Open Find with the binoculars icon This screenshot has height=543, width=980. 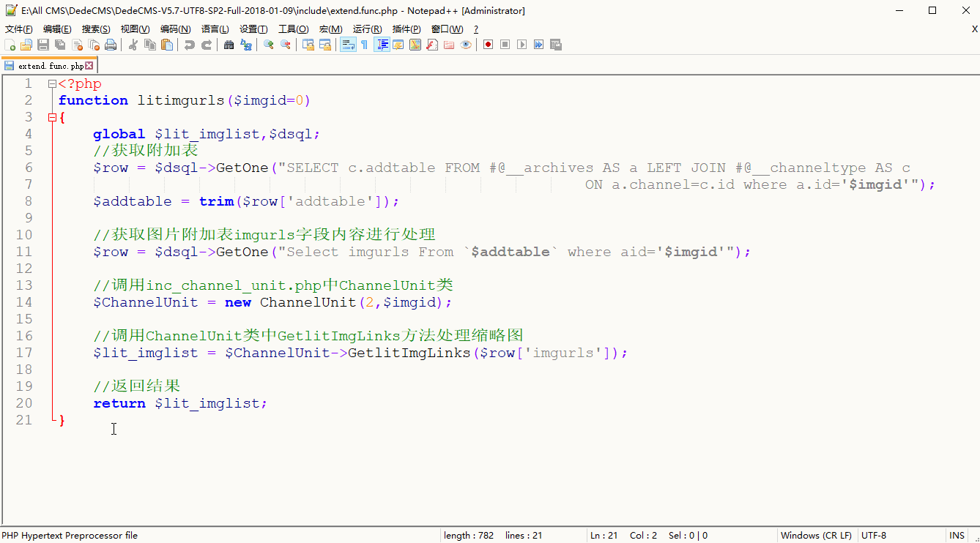tap(229, 45)
